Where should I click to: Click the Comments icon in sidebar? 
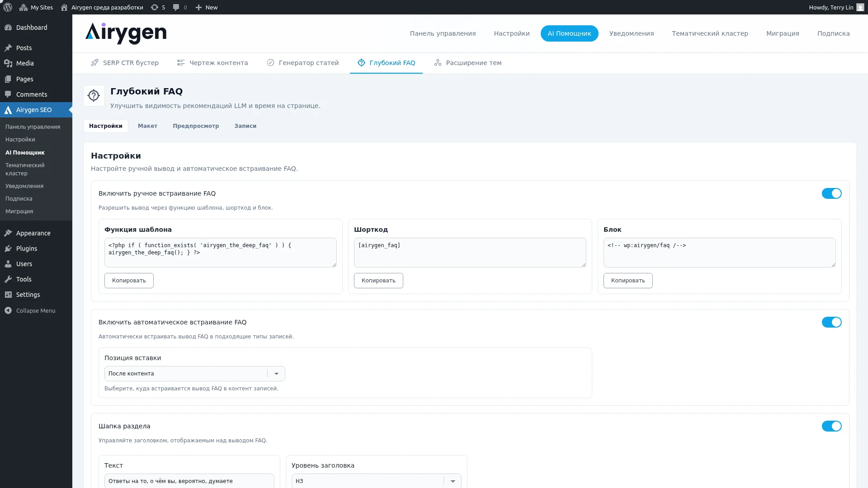(8, 94)
